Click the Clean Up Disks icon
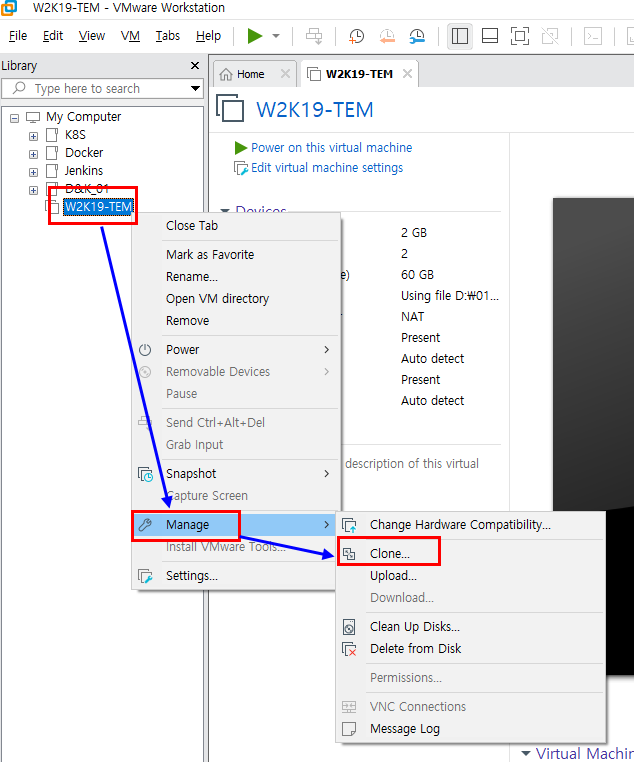The height and width of the screenshot is (762, 634). (x=349, y=627)
